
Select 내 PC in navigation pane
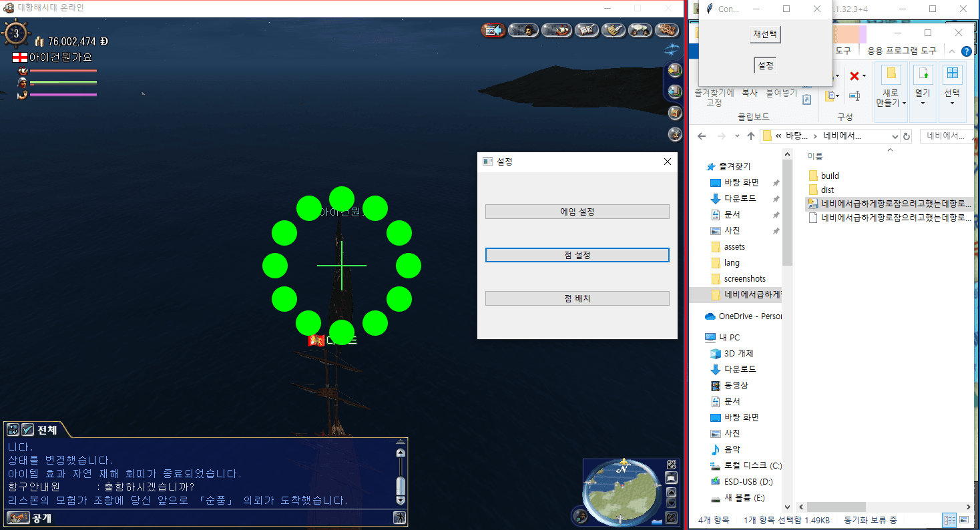[x=722, y=337]
